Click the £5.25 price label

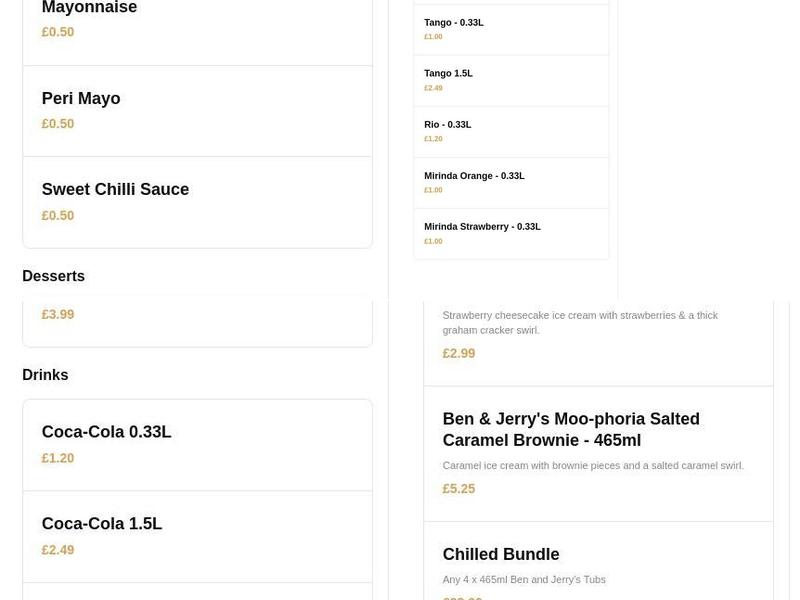[458, 489]
